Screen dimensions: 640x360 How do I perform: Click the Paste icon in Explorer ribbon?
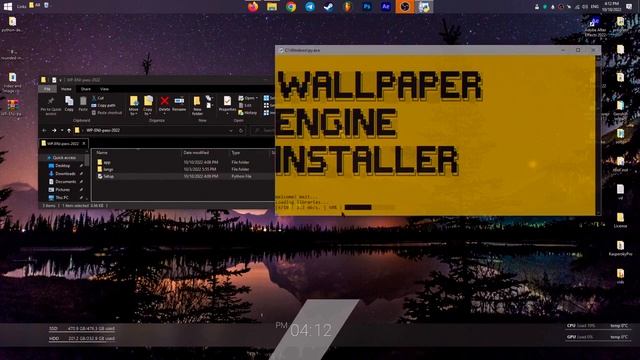(x=83, y=104)
